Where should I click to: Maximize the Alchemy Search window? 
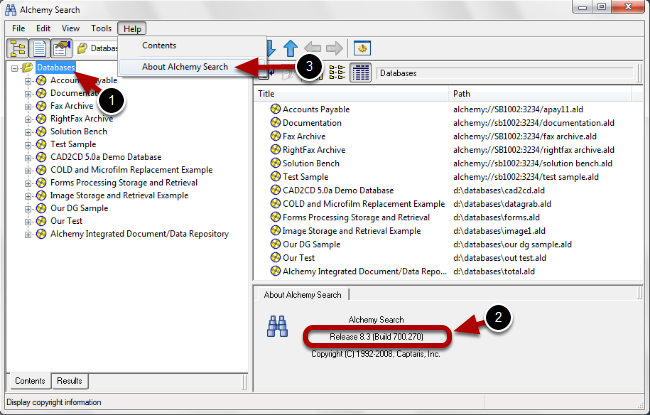click(601, 7)
